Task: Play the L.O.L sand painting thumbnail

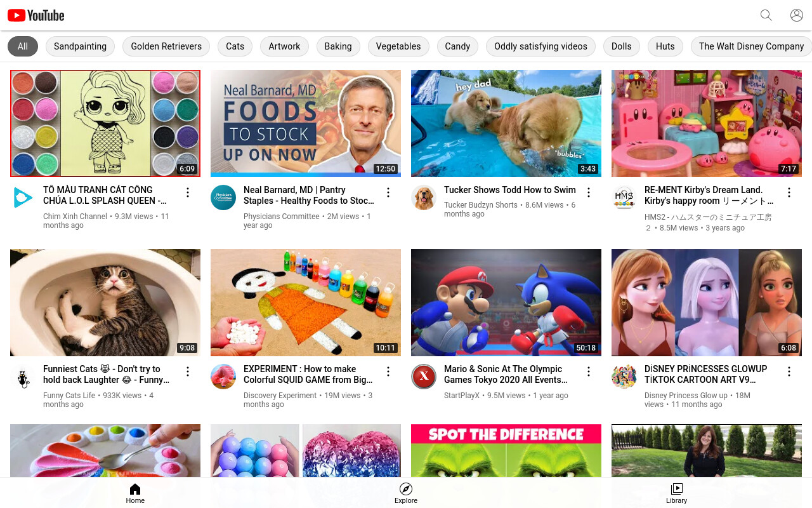Action: point(105,123)
